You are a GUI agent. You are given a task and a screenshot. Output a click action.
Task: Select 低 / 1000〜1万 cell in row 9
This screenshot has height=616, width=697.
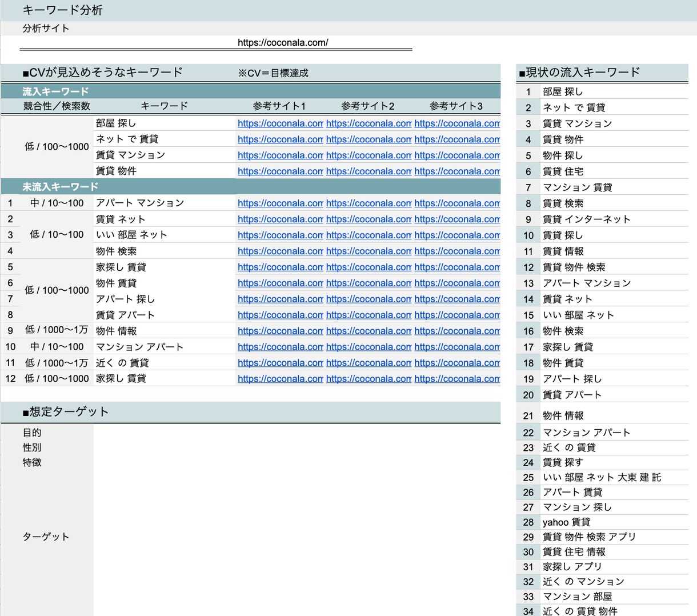coord(57,330)
